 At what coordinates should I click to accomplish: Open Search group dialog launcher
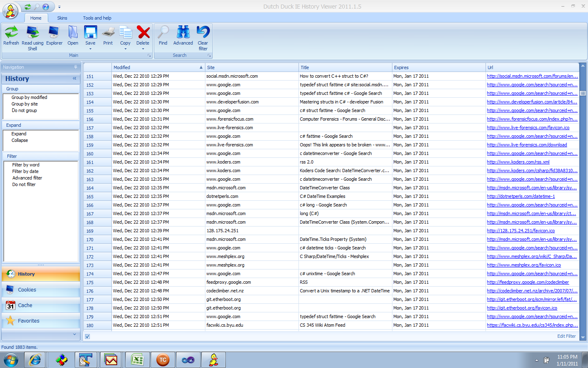tap(209, 55)
